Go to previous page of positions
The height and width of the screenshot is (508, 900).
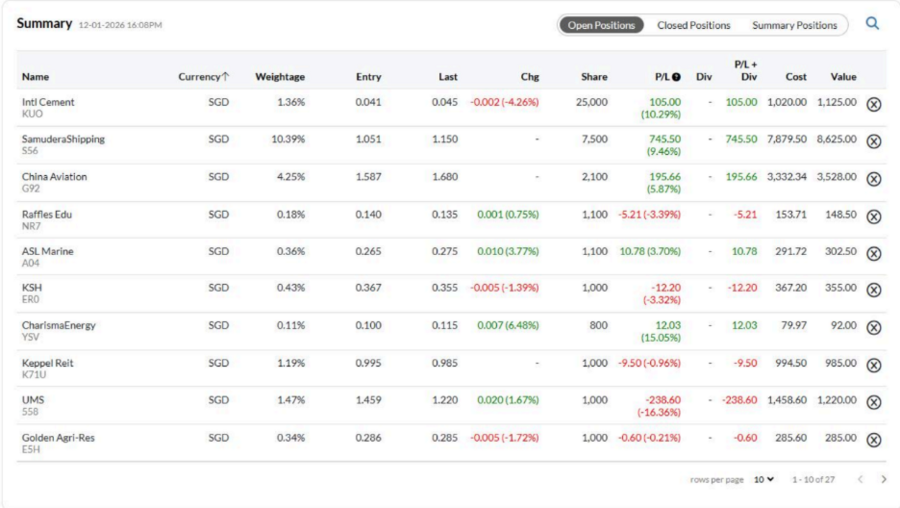860,480
